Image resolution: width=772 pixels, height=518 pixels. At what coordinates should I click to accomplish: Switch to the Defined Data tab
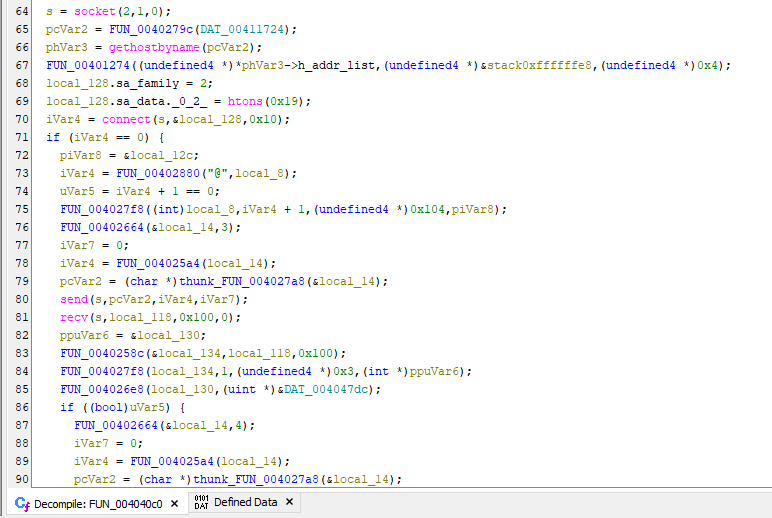245,503
